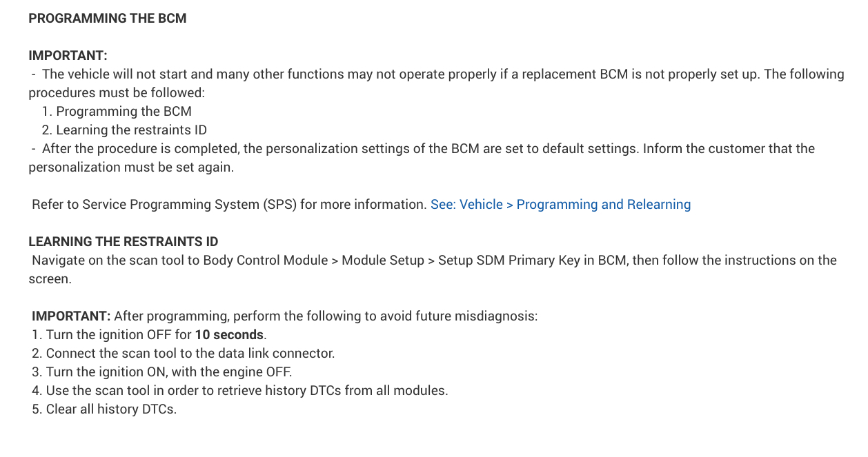Open the Vehicle > Programming and Relearning link
868x457 pixels.
click(560, 205)
